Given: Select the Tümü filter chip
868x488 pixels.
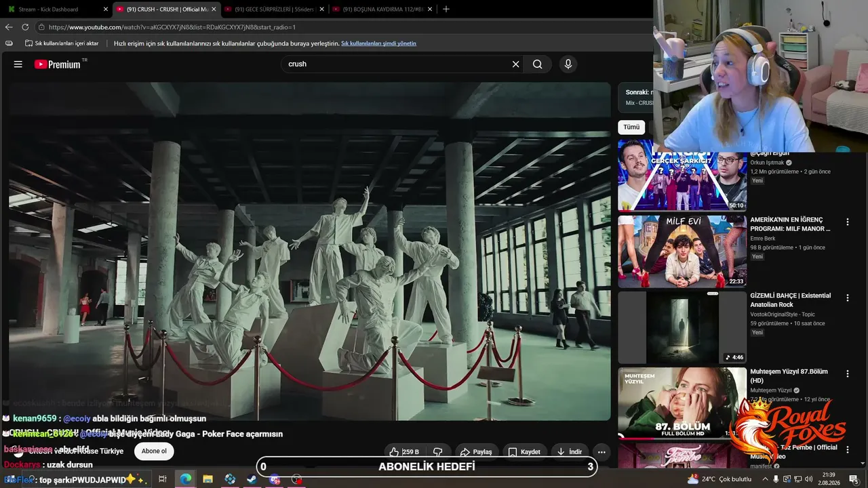Looking at the screenshot, I should [631, 127].
